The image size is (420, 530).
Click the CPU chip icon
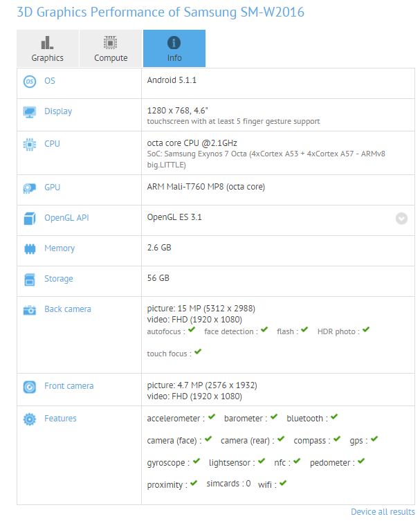pyautogui.click(x=29, y=144)
